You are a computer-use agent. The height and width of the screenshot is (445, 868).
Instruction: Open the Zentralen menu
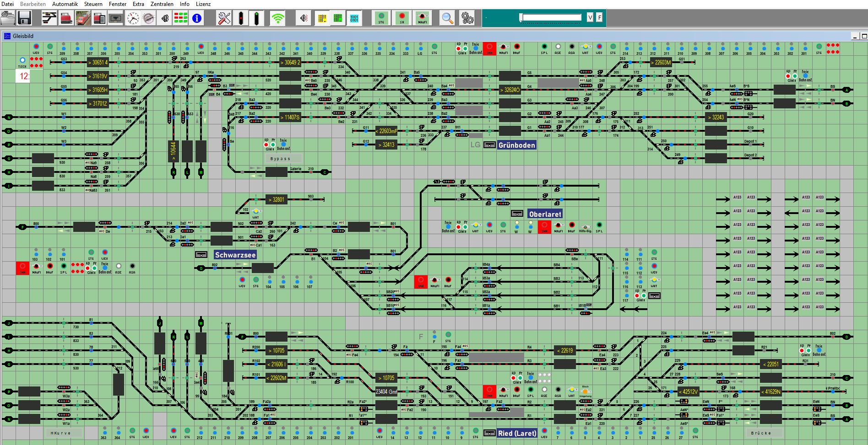click(x=162, y=4)
